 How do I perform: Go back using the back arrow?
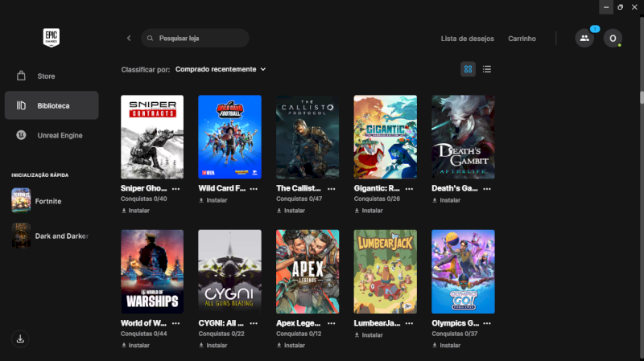click(x=129, y=38)
